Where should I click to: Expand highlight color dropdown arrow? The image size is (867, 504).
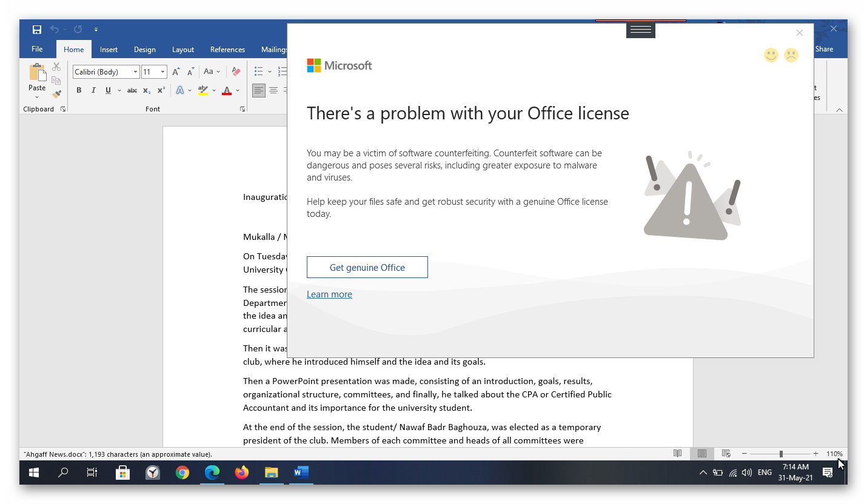click(x=214, y=90)
